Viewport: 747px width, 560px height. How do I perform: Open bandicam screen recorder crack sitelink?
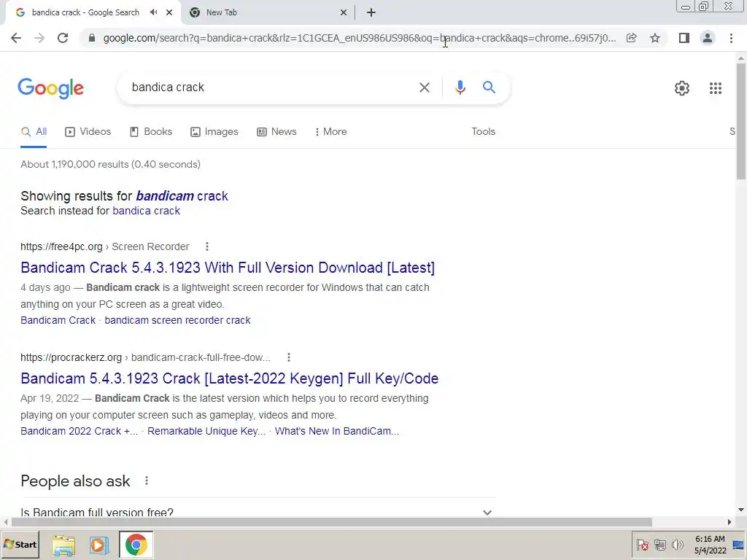[177, 321]
